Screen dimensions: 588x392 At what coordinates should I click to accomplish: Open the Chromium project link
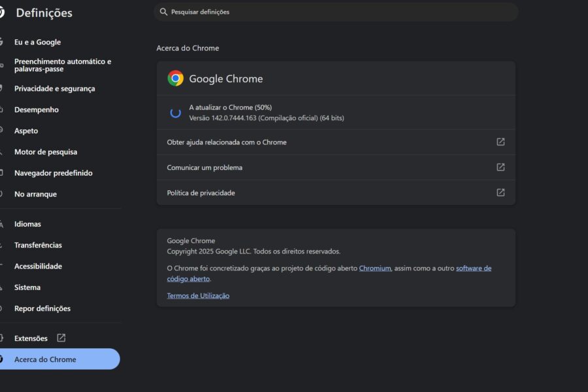[375, 268]
